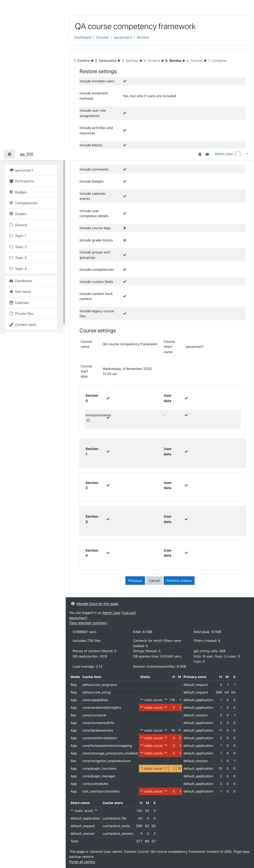Click the qacoursec1 link in footer

click(78, 618)
